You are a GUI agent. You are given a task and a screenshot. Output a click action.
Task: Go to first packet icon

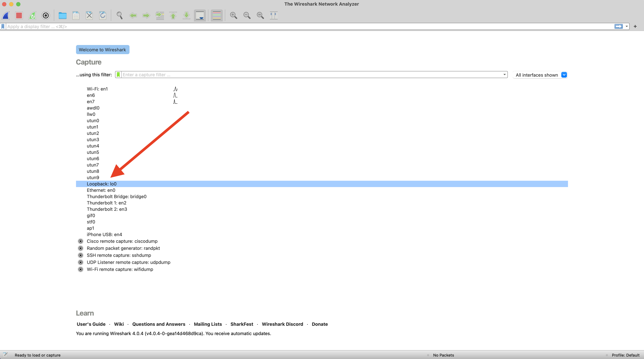coord(173,15)
